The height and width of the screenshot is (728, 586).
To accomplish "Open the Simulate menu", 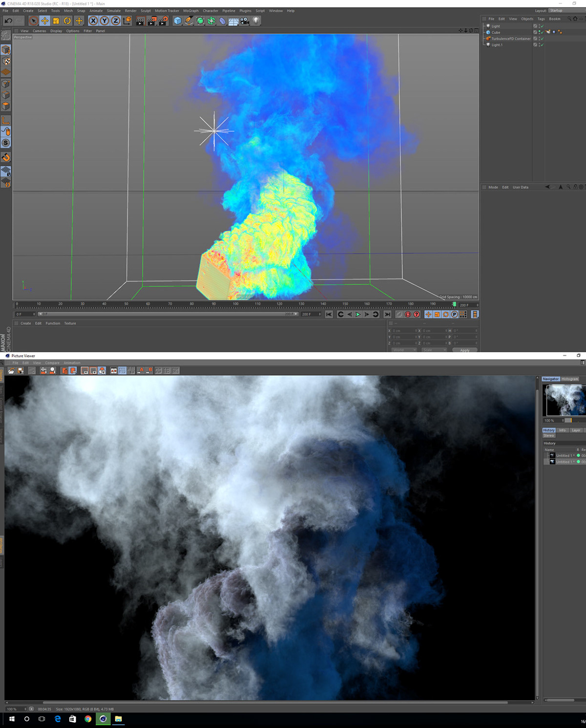I will click(x=114, y=11).
